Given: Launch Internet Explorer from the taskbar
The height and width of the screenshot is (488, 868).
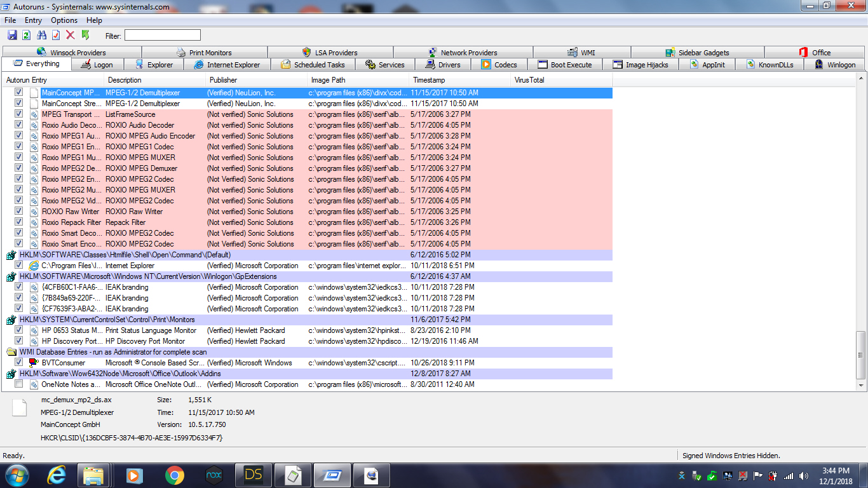Looking at the screenshot, I should (57, 475).
